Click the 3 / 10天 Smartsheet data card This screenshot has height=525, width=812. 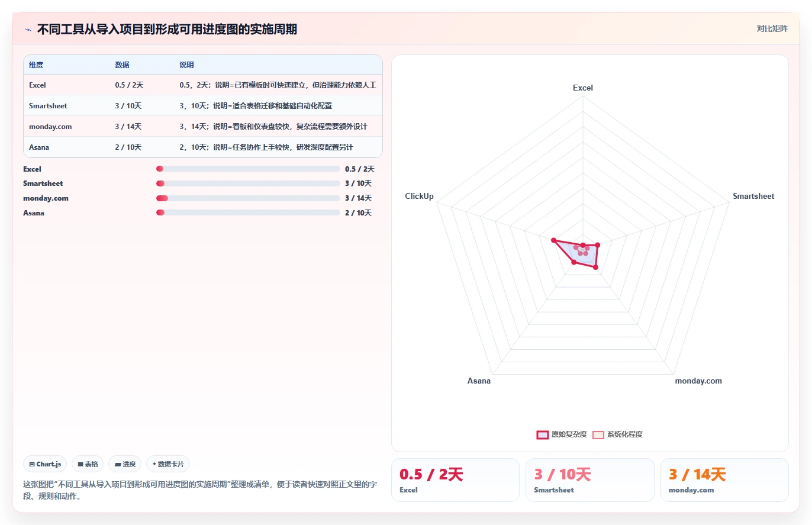coord(589,480)
